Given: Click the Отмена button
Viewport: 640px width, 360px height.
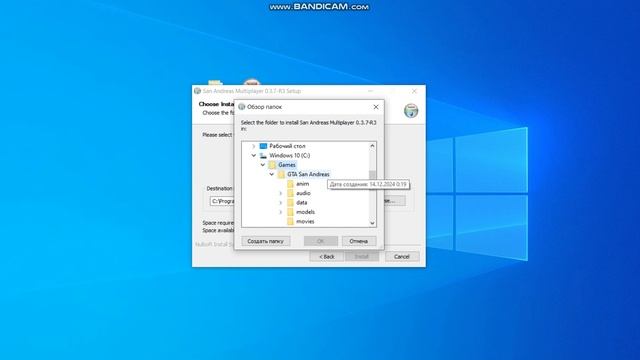Looking at the screenshot, I should coord(359,241).
